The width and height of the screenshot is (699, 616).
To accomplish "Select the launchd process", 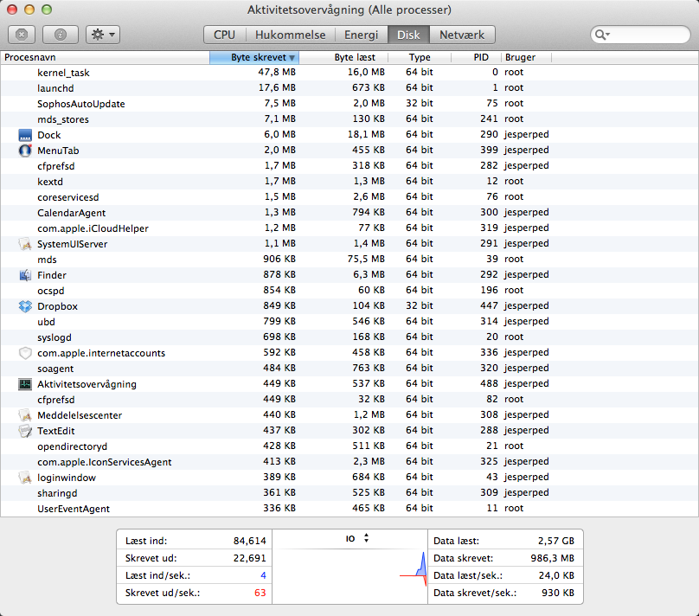I will (x=349, y=88).
